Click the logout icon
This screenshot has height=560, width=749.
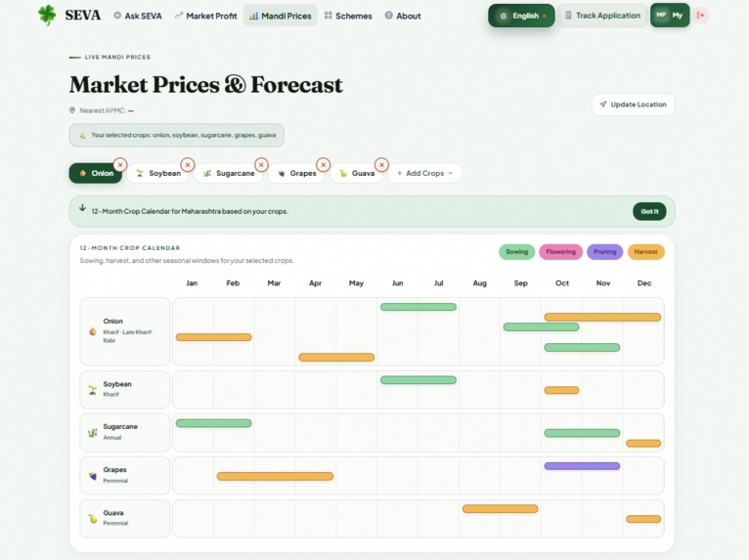tap(701, 16)
